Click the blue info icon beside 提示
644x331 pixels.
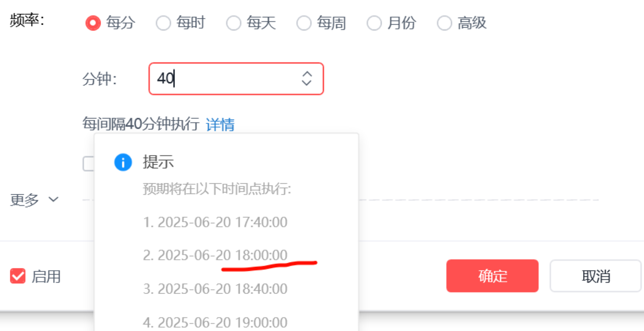123,162
